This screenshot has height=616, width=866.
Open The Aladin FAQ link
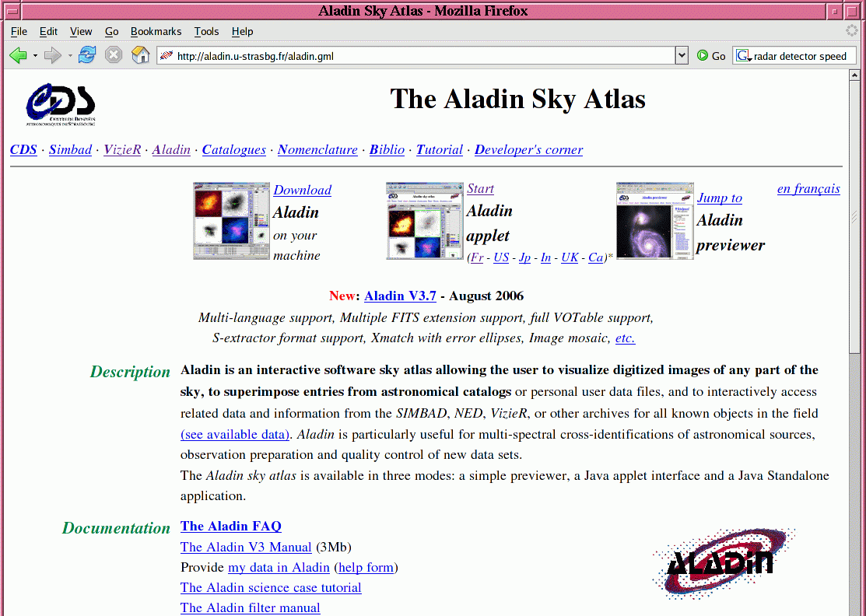[231, 526]
